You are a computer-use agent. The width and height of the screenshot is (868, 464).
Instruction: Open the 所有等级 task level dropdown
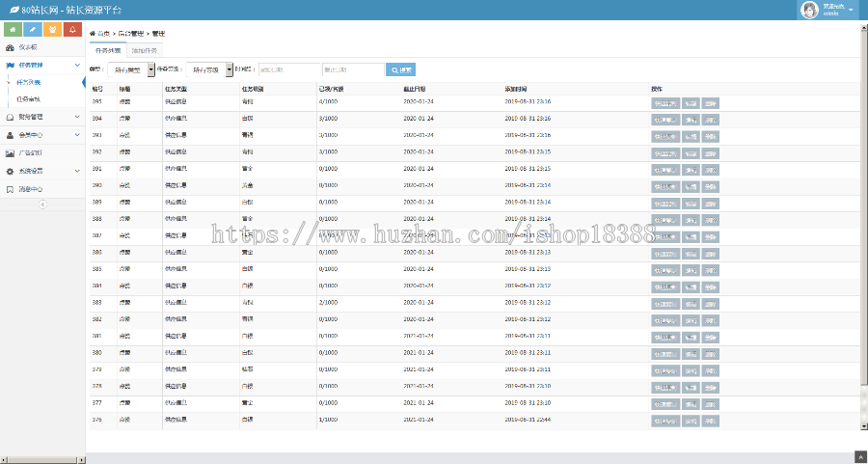[x=209, y=69]
